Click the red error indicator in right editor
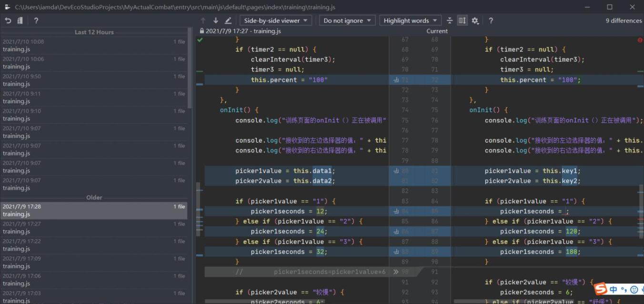 click(640, 40)
